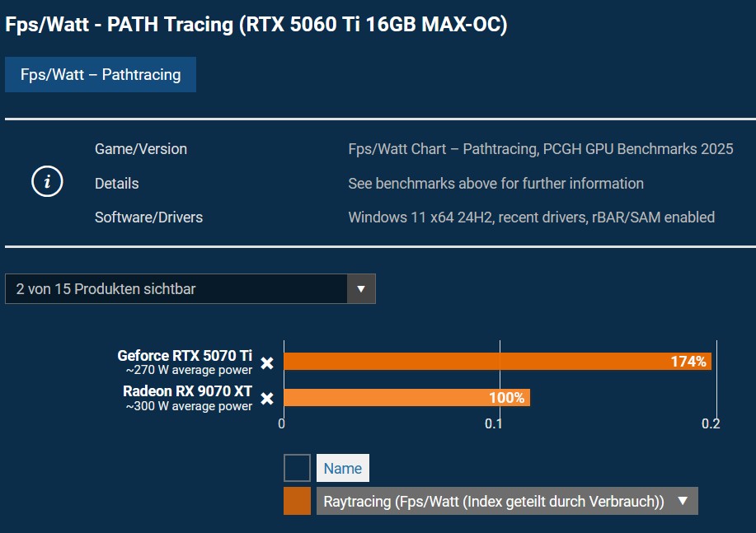Select the Radeon RX 9070 XT label

(x=187, y=390)
